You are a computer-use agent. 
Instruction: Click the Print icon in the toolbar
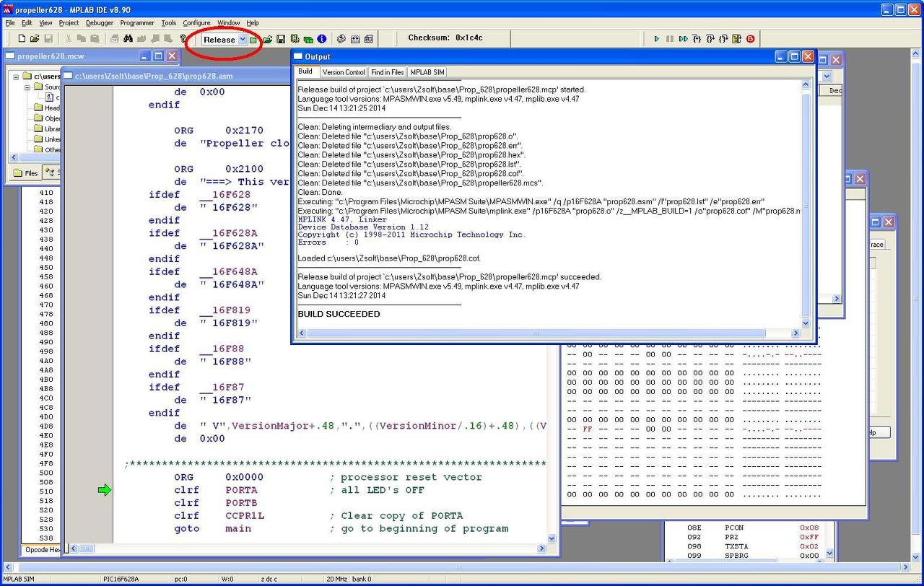[114, 39]
